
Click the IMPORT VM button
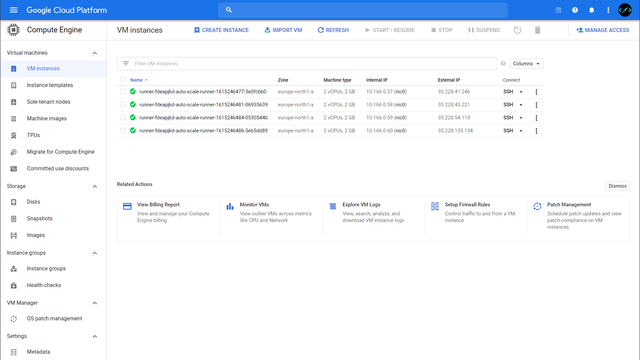point(283,30)
